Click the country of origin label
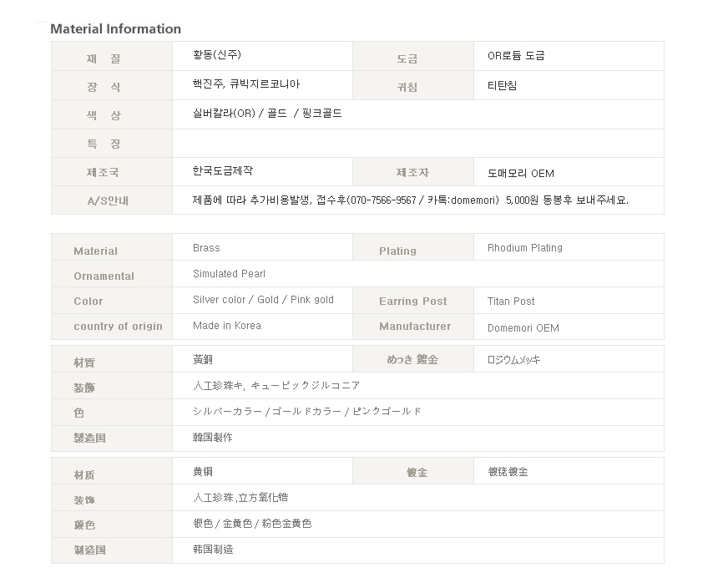 tap(118, 327)
